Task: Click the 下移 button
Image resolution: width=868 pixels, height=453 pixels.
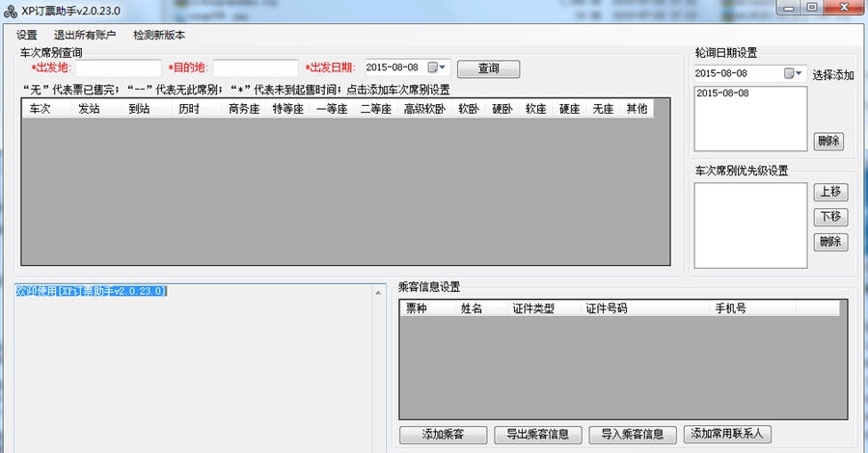Action: pyautogui.click(x=830, y=216)
